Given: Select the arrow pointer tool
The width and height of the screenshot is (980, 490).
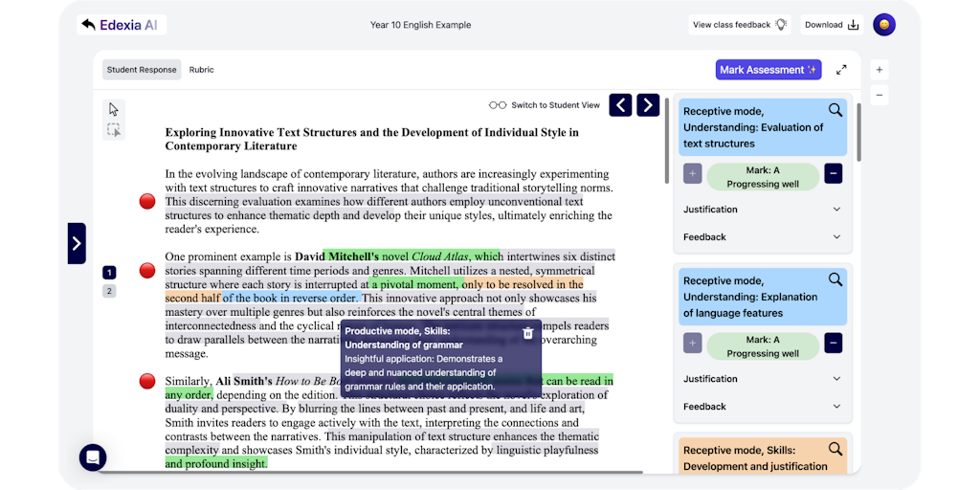Looking at the screenshot, I should (x=114, y=109).
